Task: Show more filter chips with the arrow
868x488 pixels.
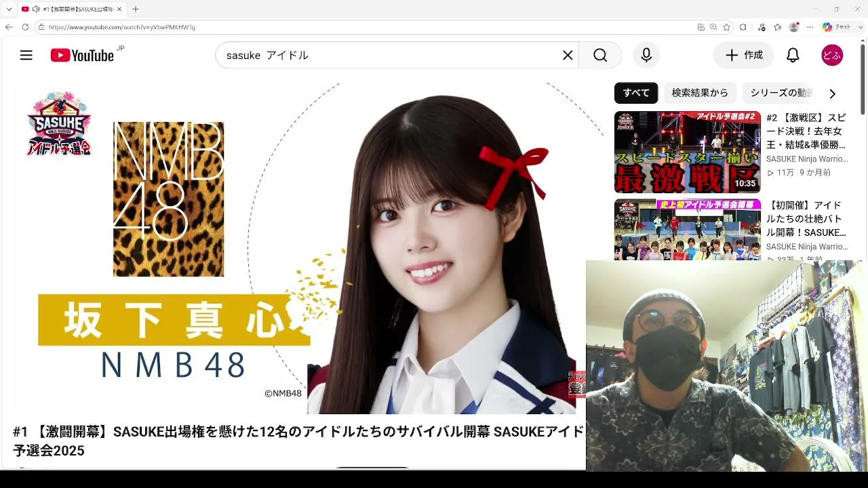Action: (832, 94)
